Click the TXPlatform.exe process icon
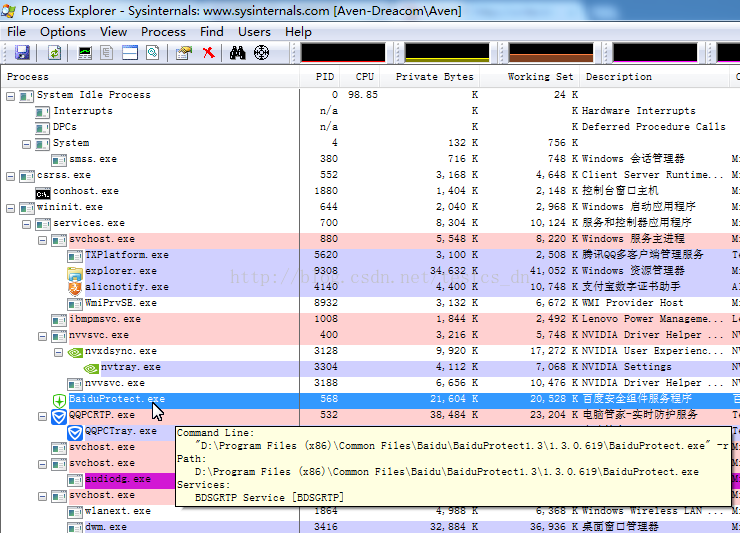Image resolution: width=740 pixels, height=533 pixels. [x=75, y=256]
